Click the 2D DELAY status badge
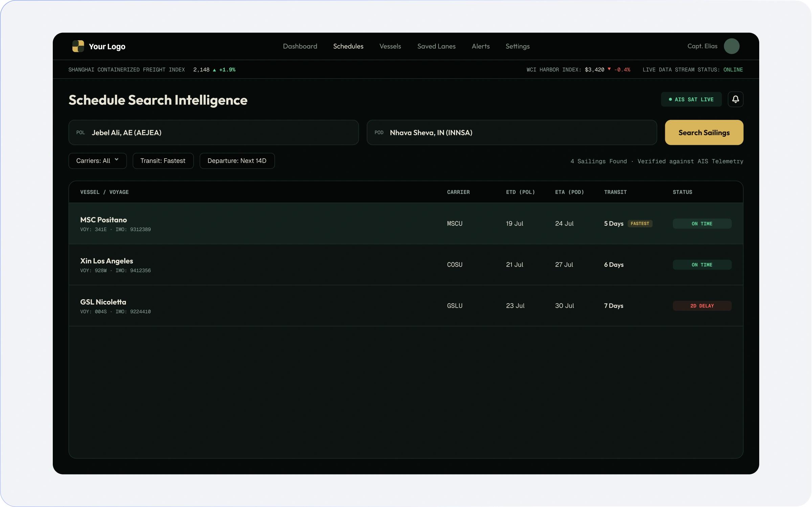 pos(702,306)
